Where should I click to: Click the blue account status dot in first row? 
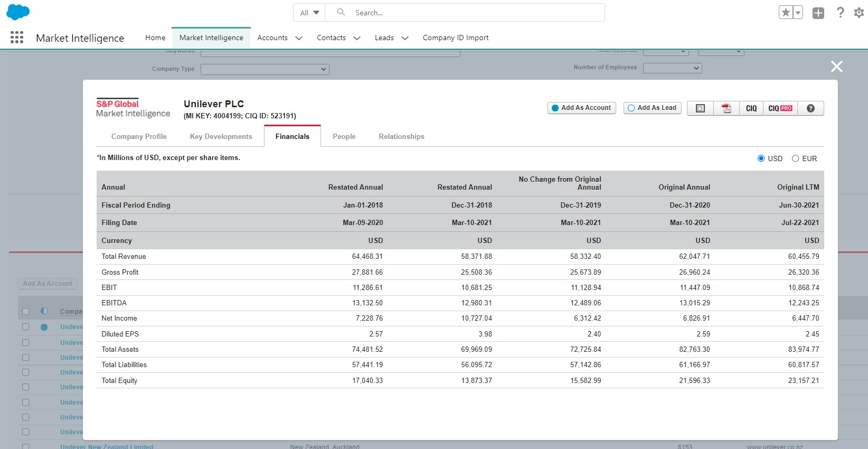tap(44, 327)
